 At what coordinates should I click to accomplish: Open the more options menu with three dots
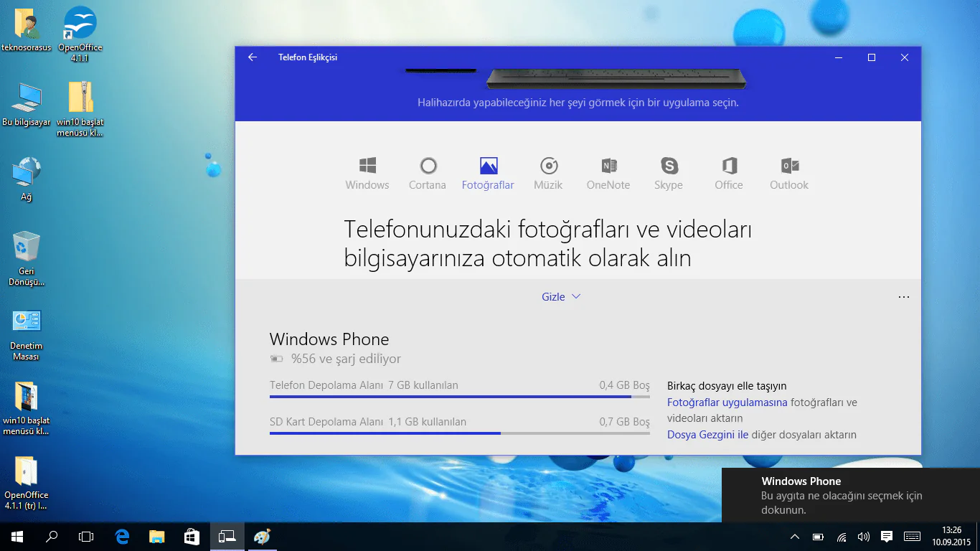903,296
